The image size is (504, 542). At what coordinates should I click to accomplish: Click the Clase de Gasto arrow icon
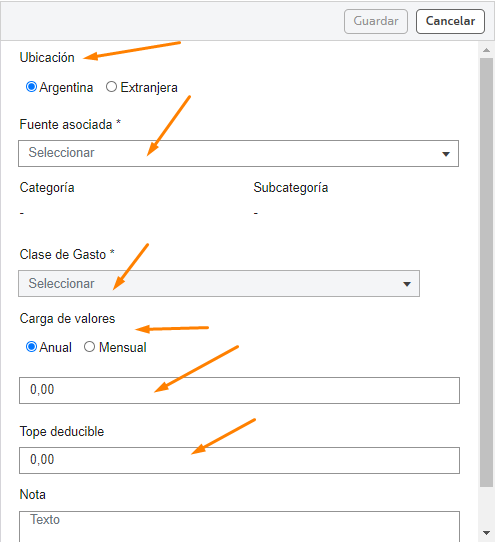(407, 284)
